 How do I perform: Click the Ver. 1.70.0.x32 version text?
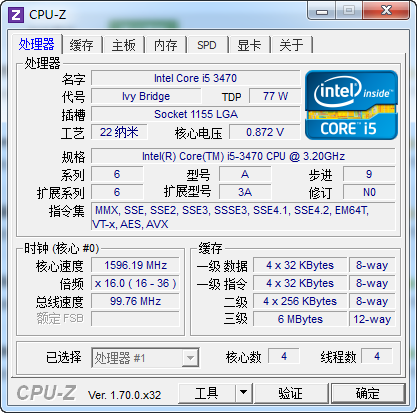(x=124, y=395)
